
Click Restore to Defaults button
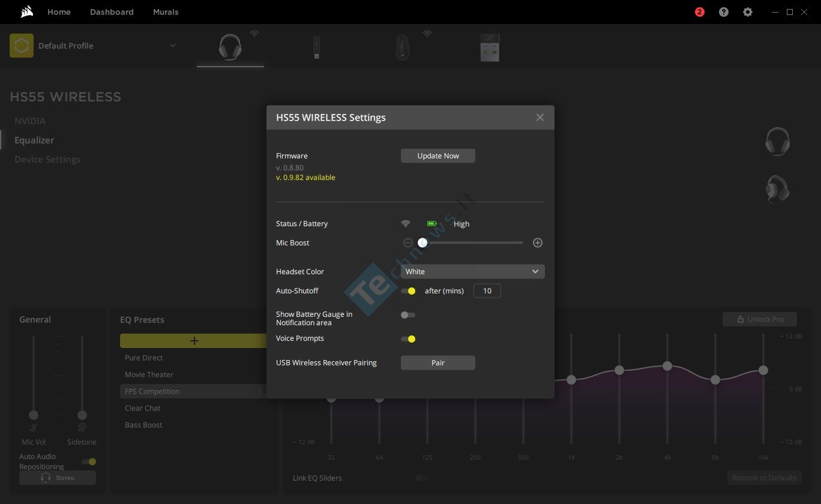click(x=765, y=478)
